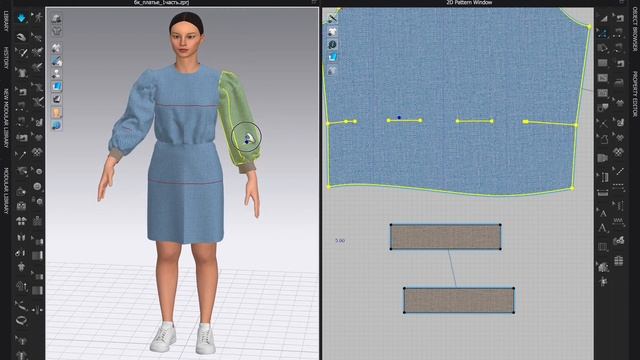Click the 2D Pattern Window title bar
This screenshot has height=360, width=640.
coord(469,2)
